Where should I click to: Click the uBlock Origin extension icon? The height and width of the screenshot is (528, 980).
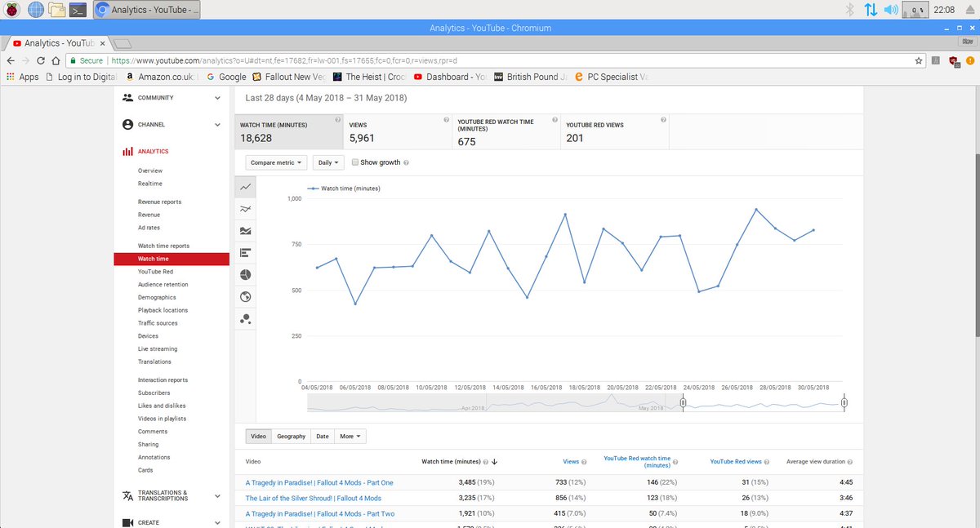pyautogui.click(x=953, y=60)
